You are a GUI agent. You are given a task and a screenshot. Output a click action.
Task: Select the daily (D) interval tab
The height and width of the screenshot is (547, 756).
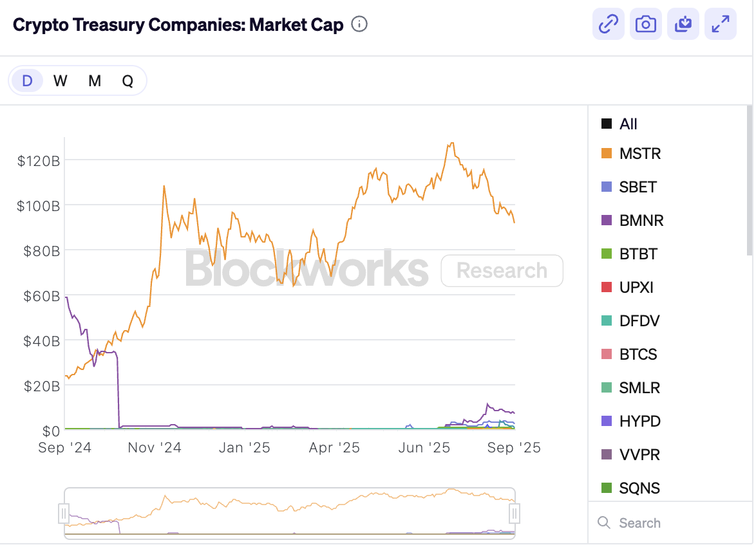pyautogui.click(x=27, y=81)
